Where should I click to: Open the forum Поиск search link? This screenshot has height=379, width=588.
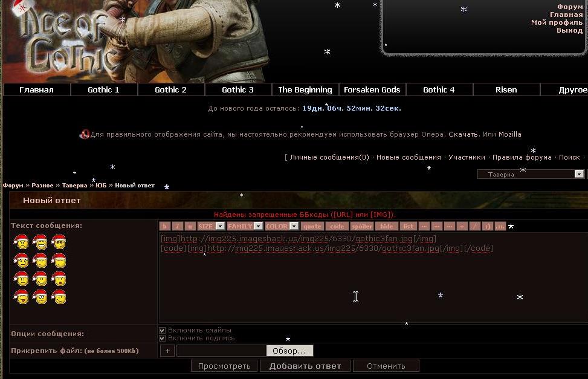[x=569, y=157]
